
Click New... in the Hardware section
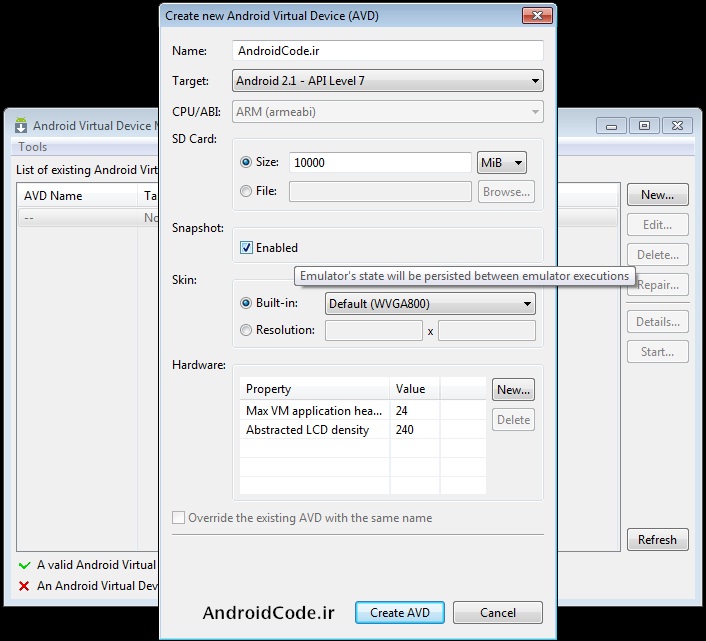513,390
